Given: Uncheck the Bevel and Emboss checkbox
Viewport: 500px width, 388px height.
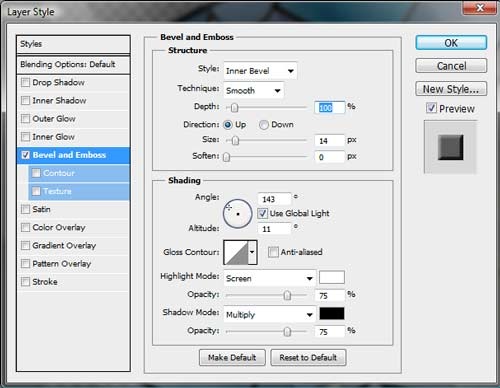Looking at the screenshot, I should (x=25, y=155).
